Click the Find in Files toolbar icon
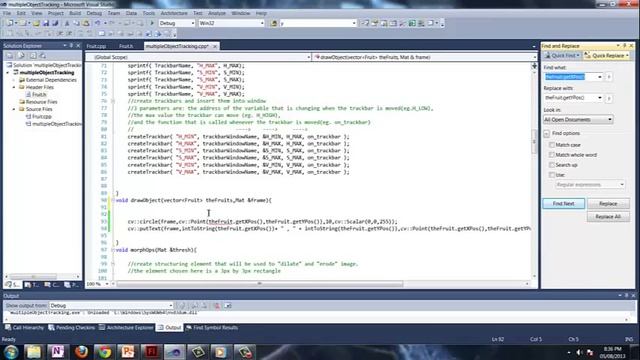640x360 pixels. coord(274,23)
